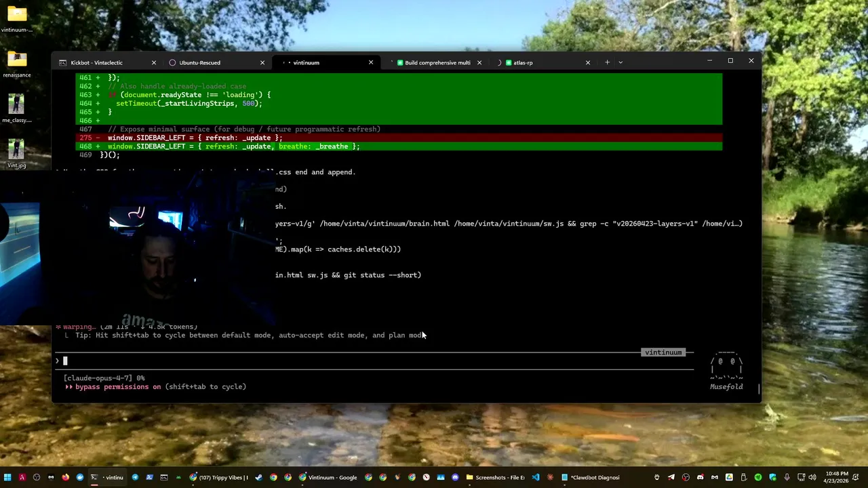The width and height of the screenshot is (868, 488).
Task: Open the terminal profile dropdown chevron
Action: pos(620,62)
